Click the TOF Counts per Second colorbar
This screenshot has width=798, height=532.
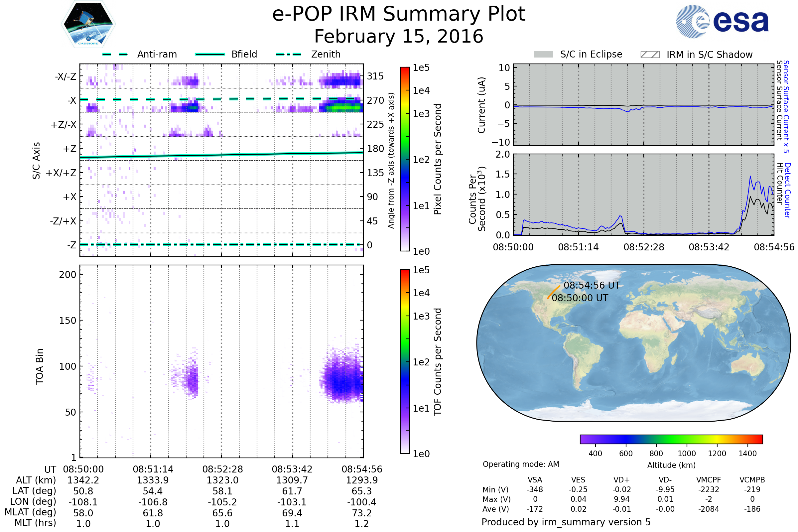[405, 362]
